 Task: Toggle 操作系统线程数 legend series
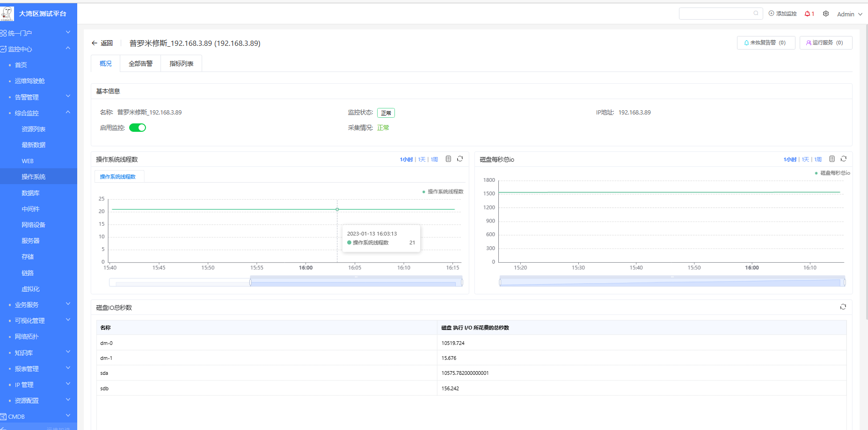(x=443, y=192)
